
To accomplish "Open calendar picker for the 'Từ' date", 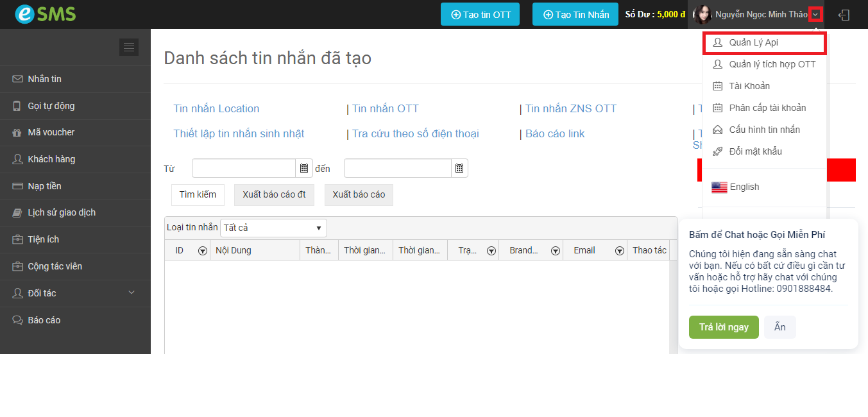I will (304, 168).
